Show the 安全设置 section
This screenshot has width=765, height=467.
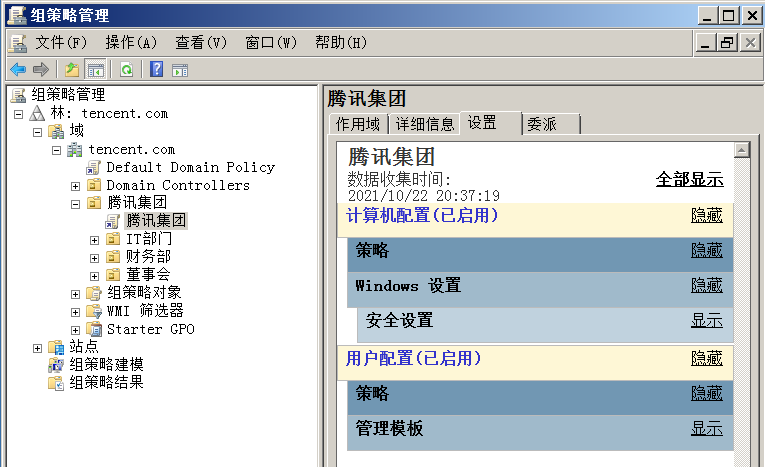coord(706,321)
